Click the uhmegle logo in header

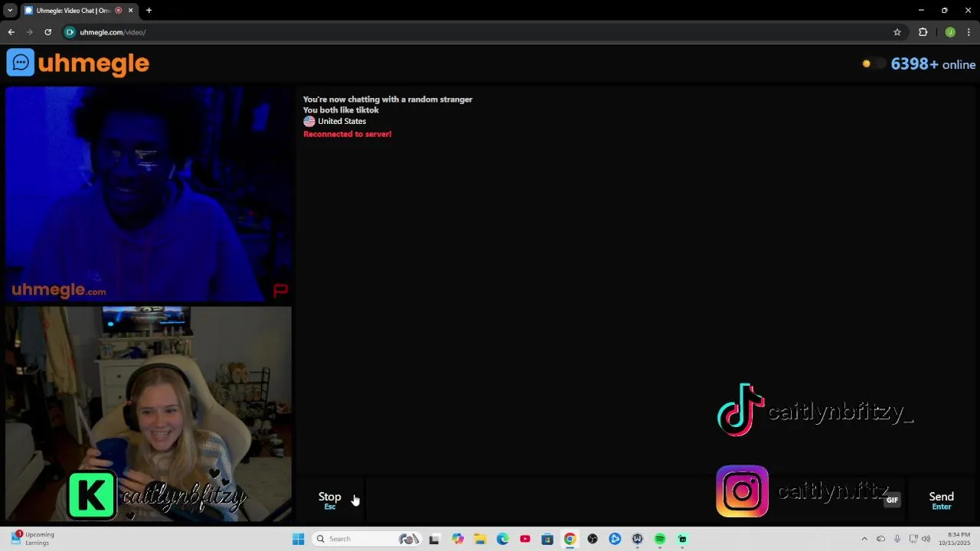coord(78,63)
